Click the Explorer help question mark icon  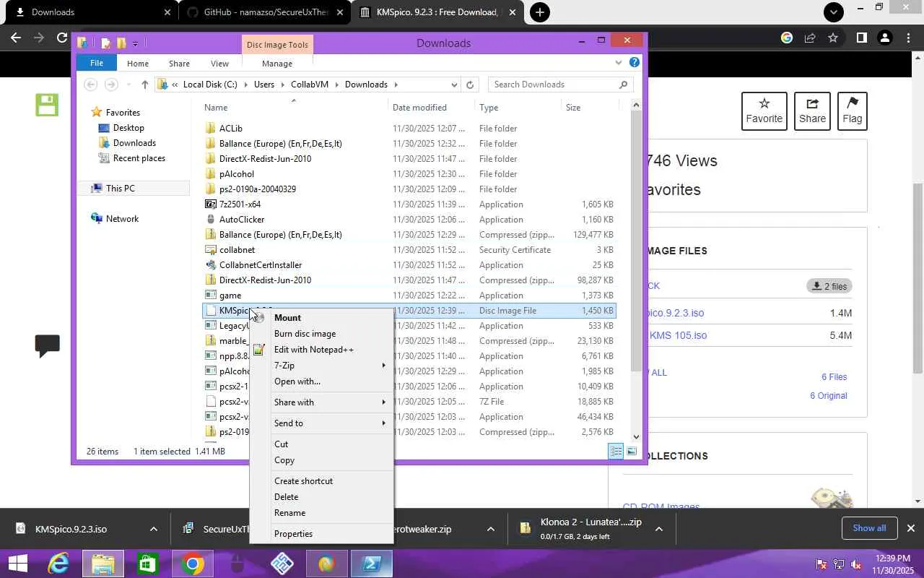coord(635,63)
